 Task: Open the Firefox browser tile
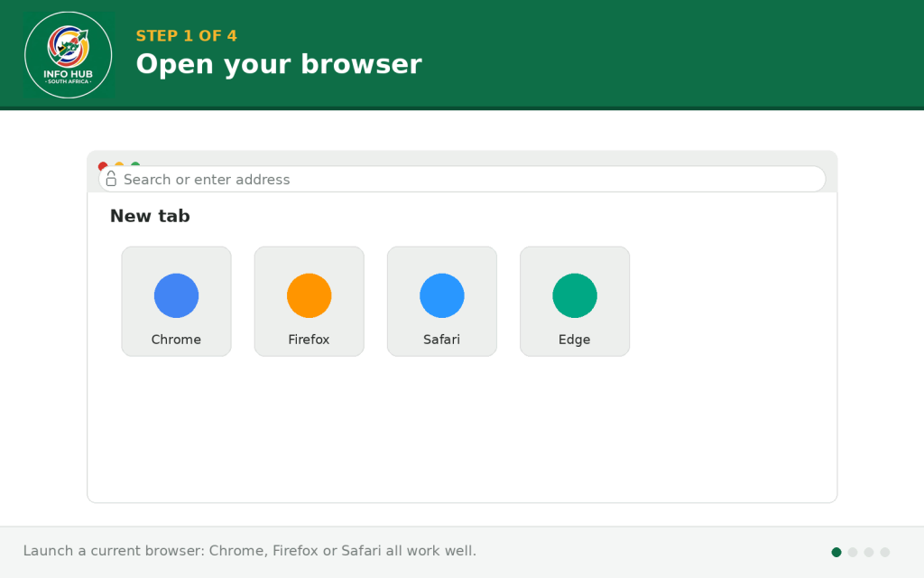click(x=309, y=302)
